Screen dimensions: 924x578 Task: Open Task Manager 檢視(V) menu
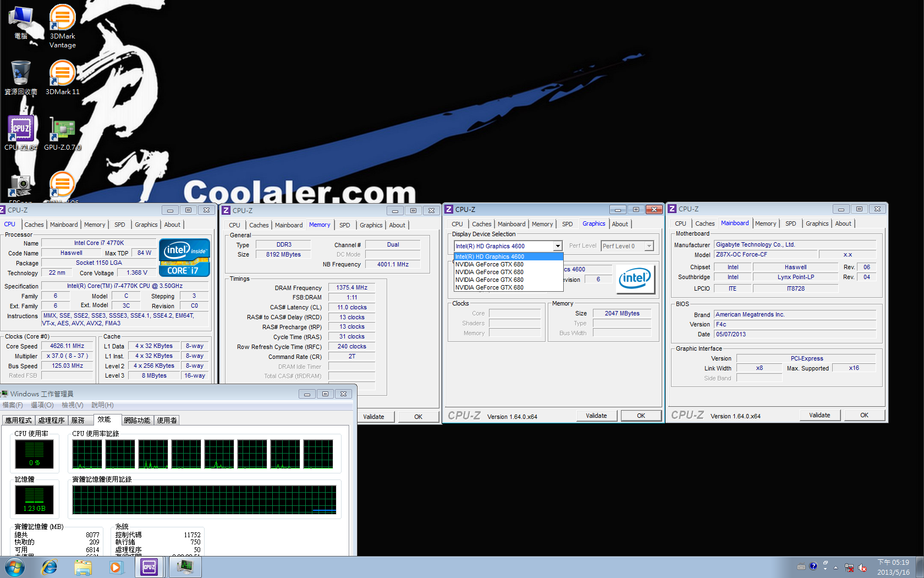coord(73,405)
